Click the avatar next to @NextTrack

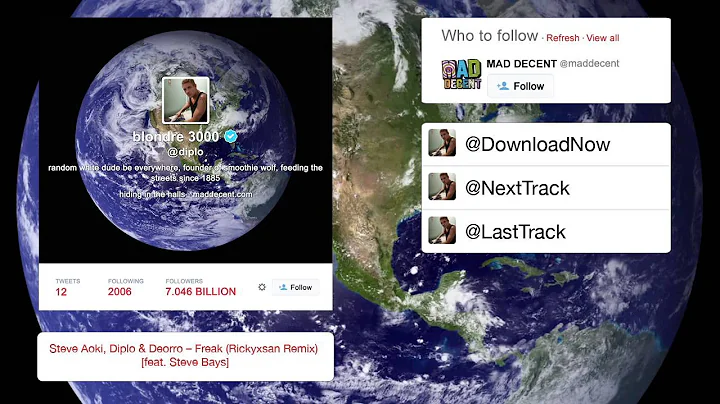(442, 186)
